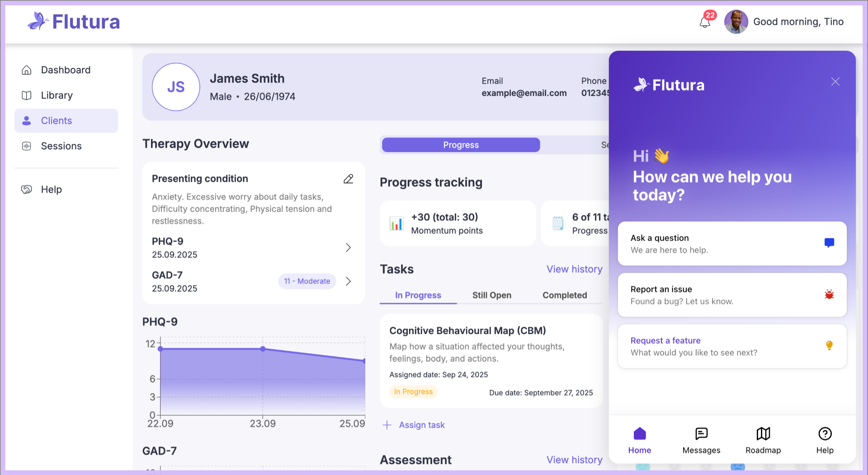The image size is (868, 475).
Task: Close the Flutura help widget
Action: click(x=835, y=81)
